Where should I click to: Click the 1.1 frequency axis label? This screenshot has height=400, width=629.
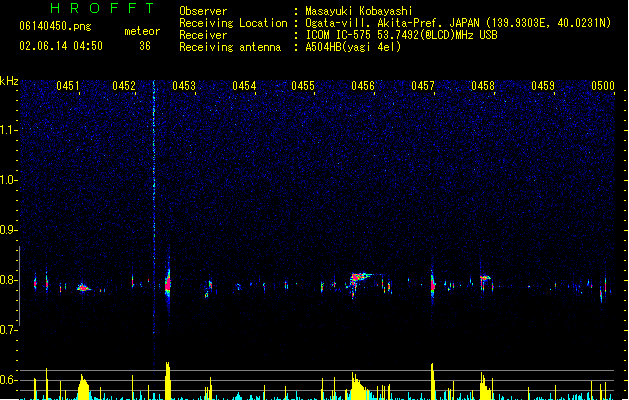(8, 130)
